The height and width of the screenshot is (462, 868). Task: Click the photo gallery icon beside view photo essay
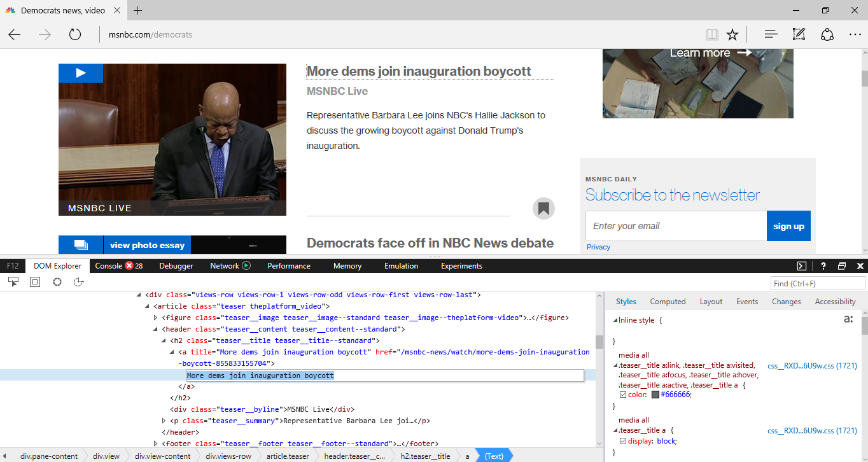coord(81,245)
